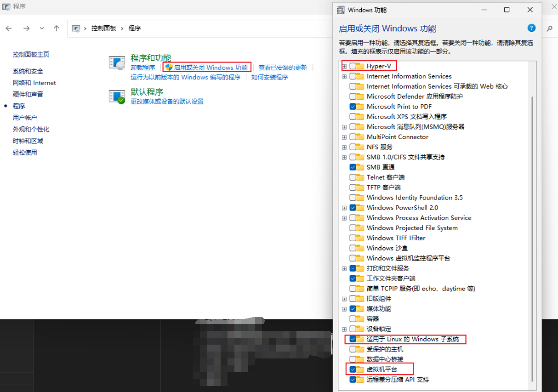Enable the Telnet 客户端 checkbox
Viewport: 558px width, 392px height.
coord(353,177)
